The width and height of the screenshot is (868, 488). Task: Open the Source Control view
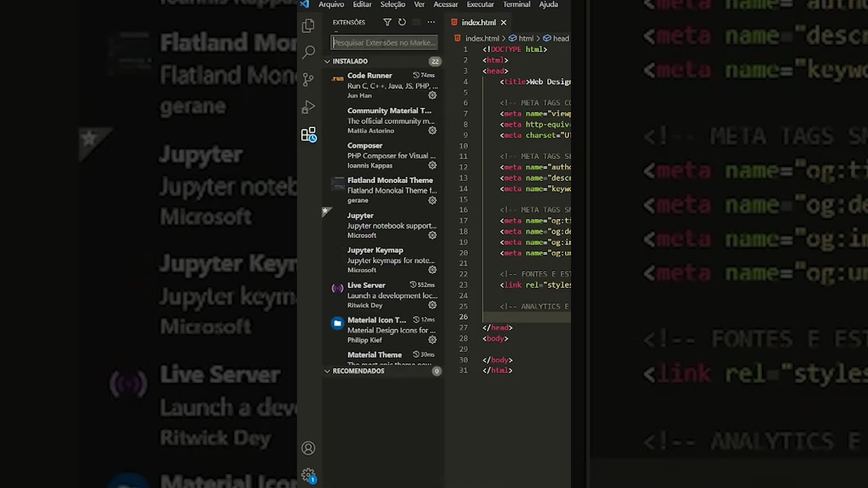coord(309,79)
